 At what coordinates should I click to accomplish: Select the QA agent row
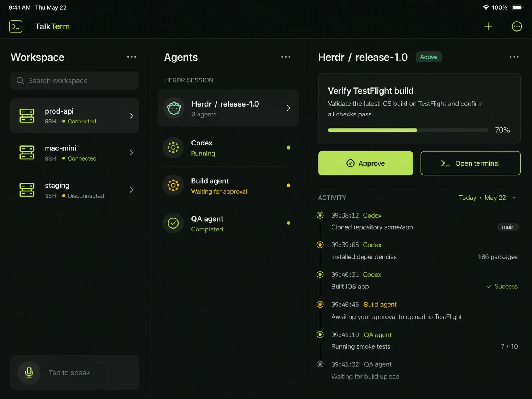click(228, 223)
